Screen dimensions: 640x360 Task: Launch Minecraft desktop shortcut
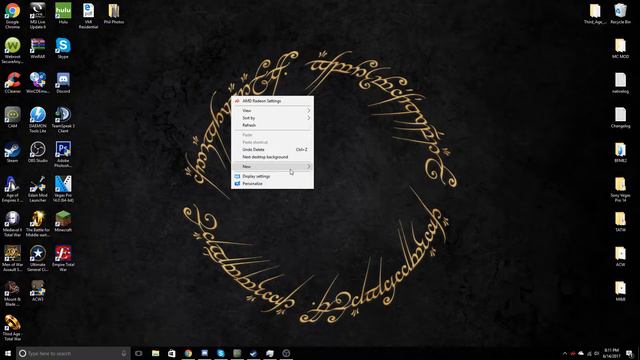pyautogui.click(x=63, y=222)
